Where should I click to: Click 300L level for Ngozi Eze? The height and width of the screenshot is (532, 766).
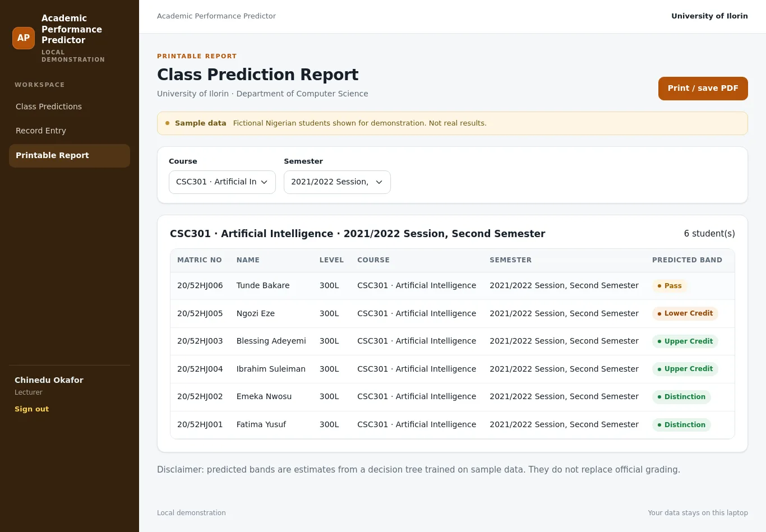329,313
